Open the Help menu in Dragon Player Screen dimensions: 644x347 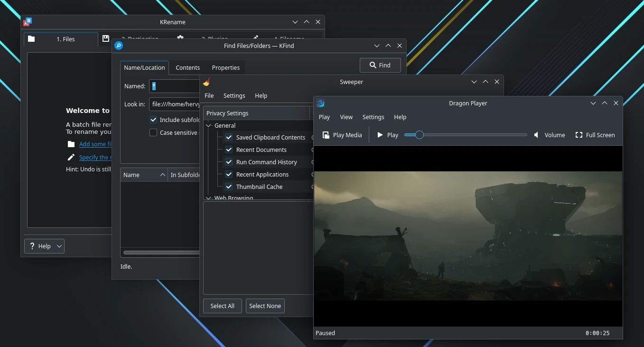[x=400, y=117]
